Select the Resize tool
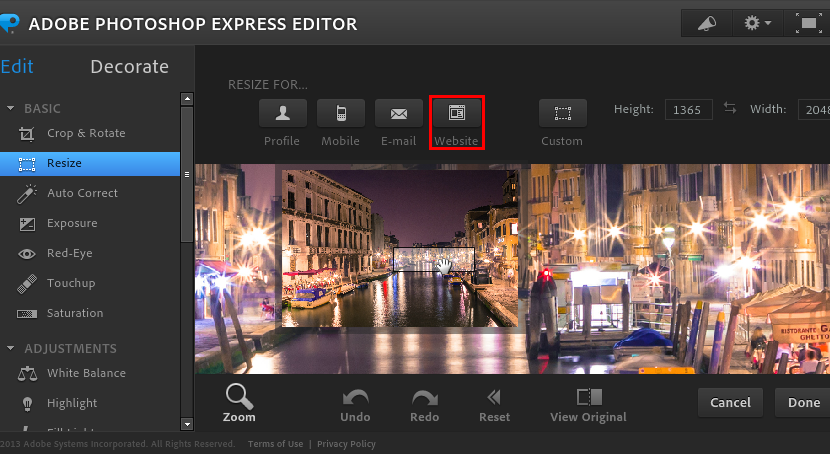 [x=90, y=164]
